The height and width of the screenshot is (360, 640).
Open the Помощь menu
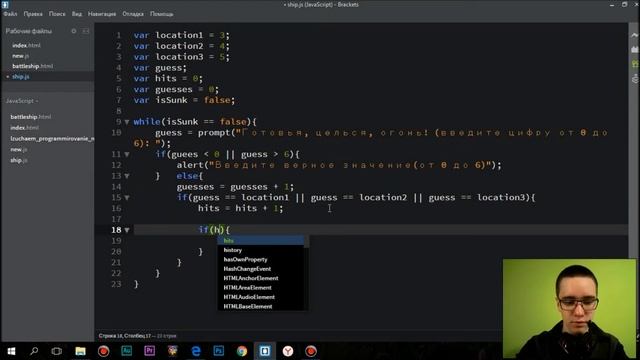162,14
